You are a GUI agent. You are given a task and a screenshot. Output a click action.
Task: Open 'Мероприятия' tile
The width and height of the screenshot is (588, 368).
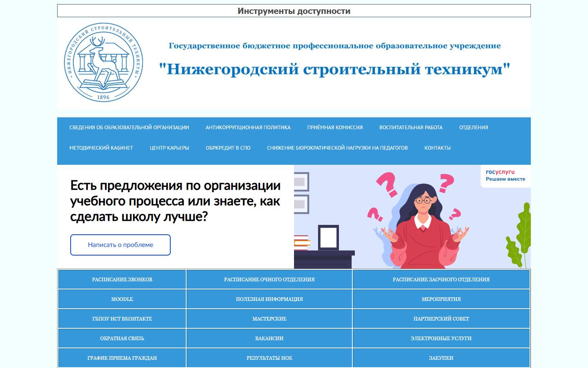(441, 299)
